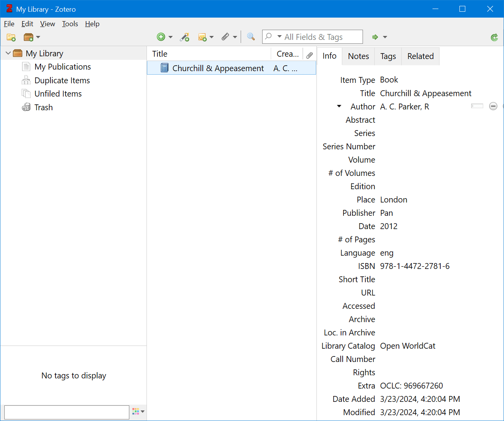Create a new collection
The height and width of the screenshot is (421, 504).
11,37
